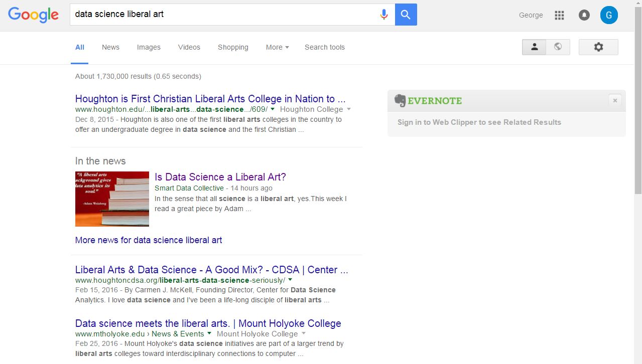Expand the More search categories dropdown

pyautogui.click(x=277, y=47)
